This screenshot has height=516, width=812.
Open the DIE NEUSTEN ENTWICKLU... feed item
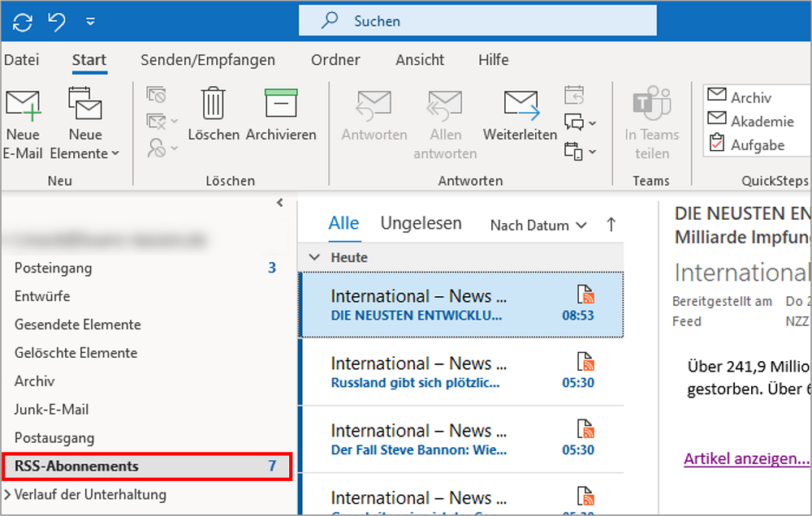pos(461,305)
